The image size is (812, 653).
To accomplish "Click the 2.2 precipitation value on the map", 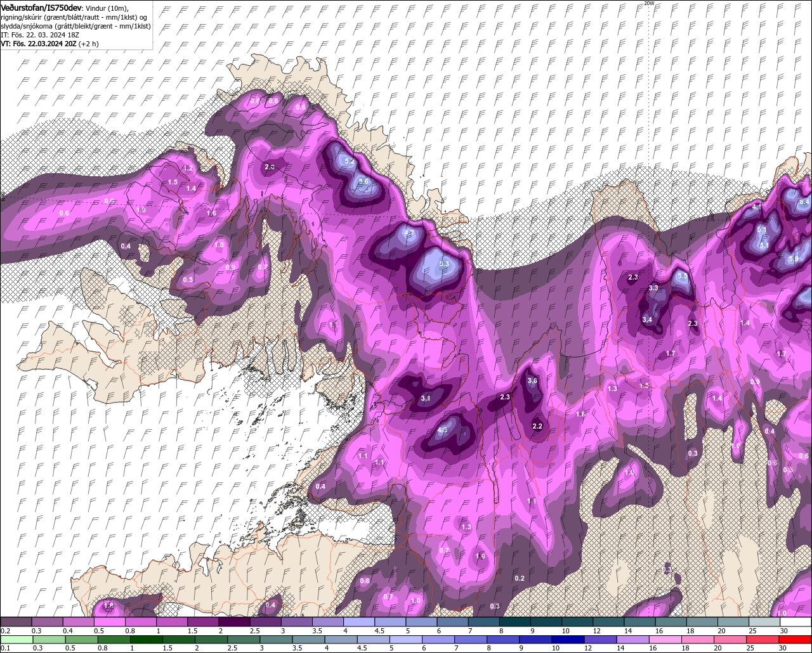I will (x=537, y=426).
